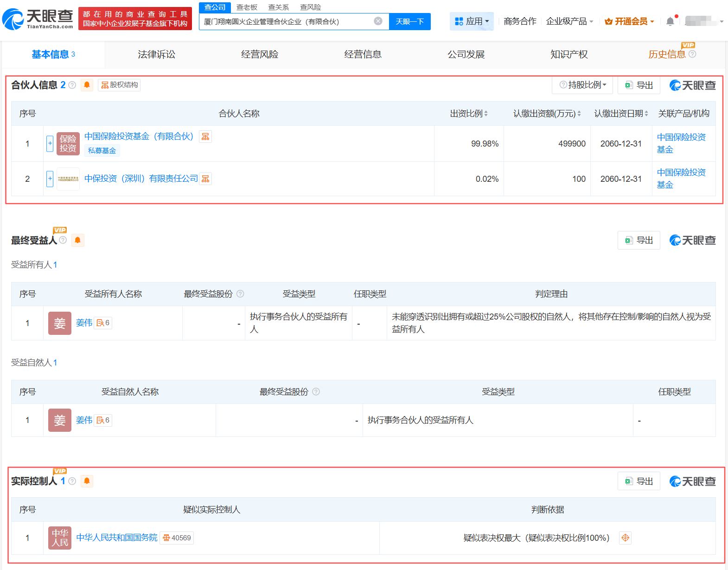Open the 应用 apps dropdown

tap(472, 21)
